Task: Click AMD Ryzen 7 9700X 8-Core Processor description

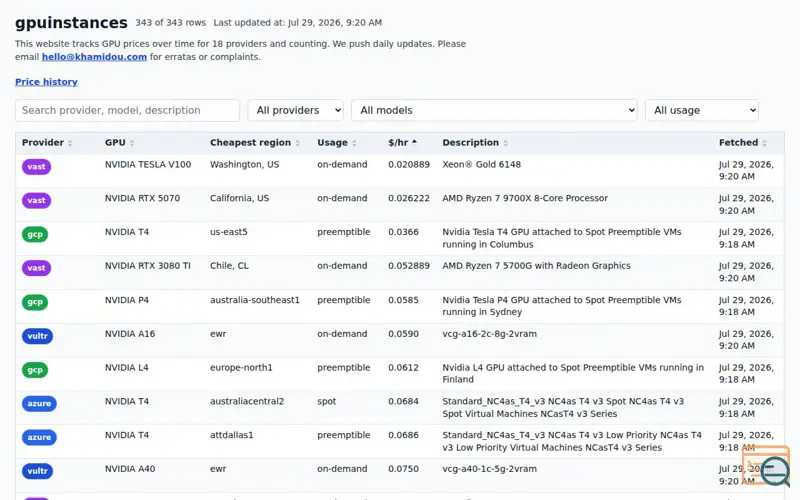Action: (525, 198)
